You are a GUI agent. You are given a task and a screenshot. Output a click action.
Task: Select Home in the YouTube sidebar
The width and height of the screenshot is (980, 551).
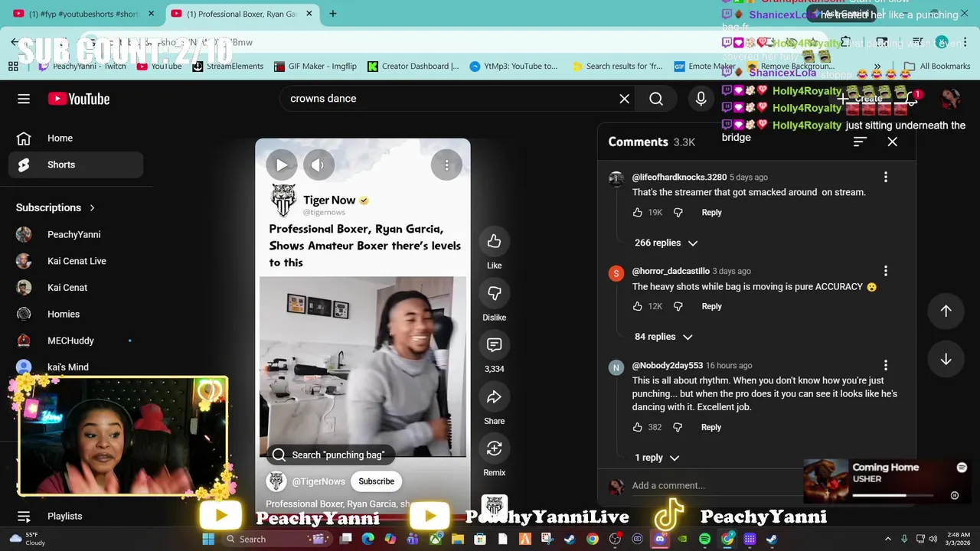[76, 139]
